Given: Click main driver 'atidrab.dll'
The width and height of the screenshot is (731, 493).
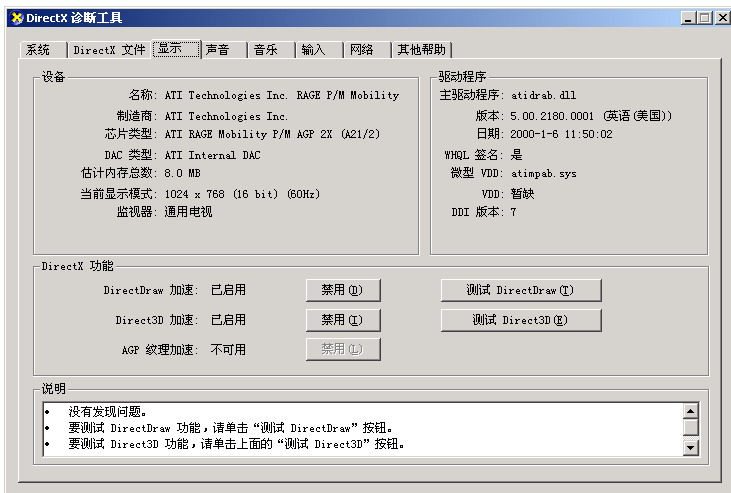Looking at the screenshot, I should [543, 95].
